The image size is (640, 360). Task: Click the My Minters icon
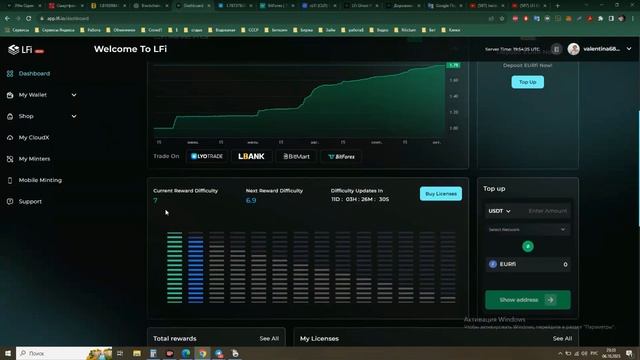(10, 159)
